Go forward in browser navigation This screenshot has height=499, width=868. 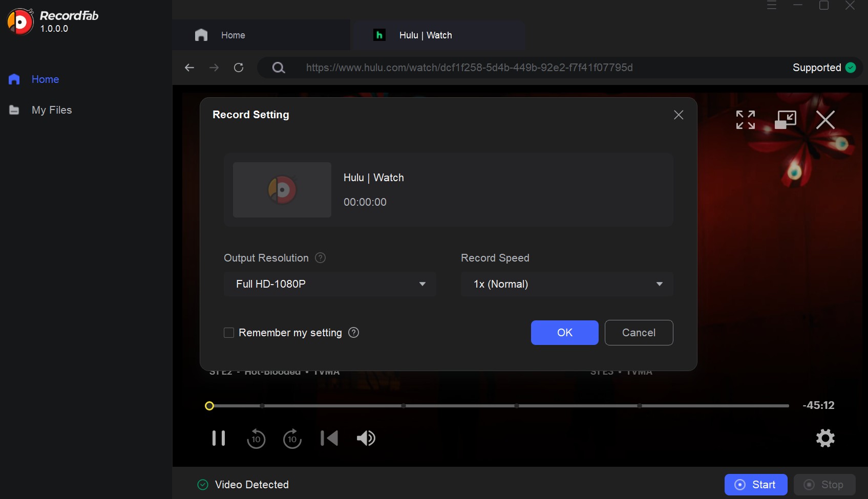click(x=214, y=68)
